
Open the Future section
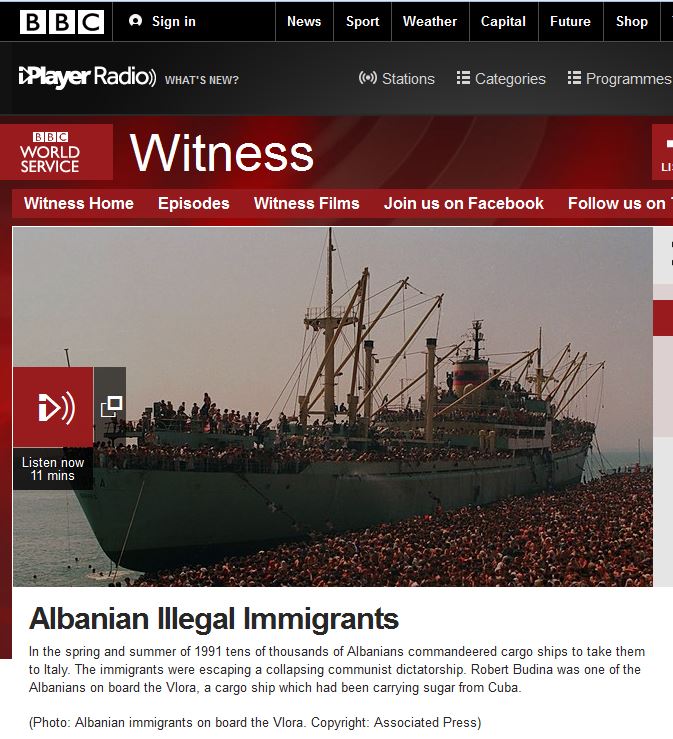(x=570, y=21)
